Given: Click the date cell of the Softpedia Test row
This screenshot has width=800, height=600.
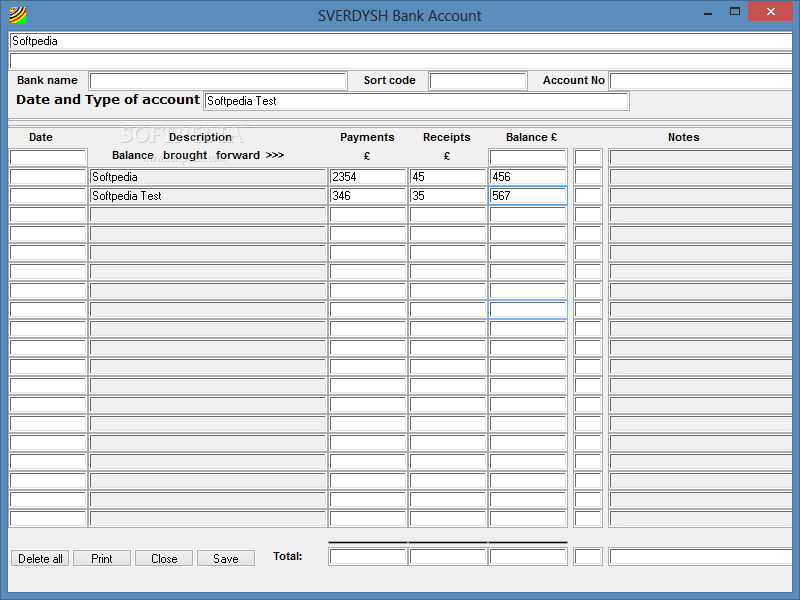Looking at the screenshot, I should [x=48, y=196].
